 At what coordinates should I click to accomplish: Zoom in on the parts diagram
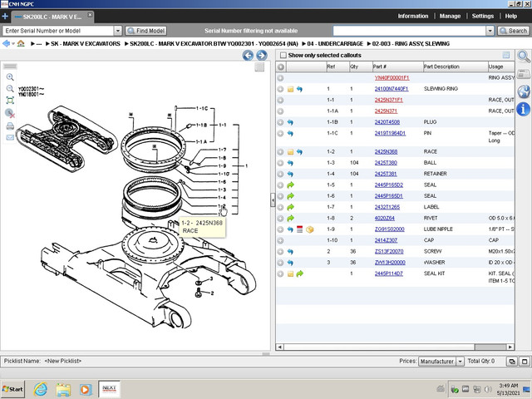pos(10,77)
